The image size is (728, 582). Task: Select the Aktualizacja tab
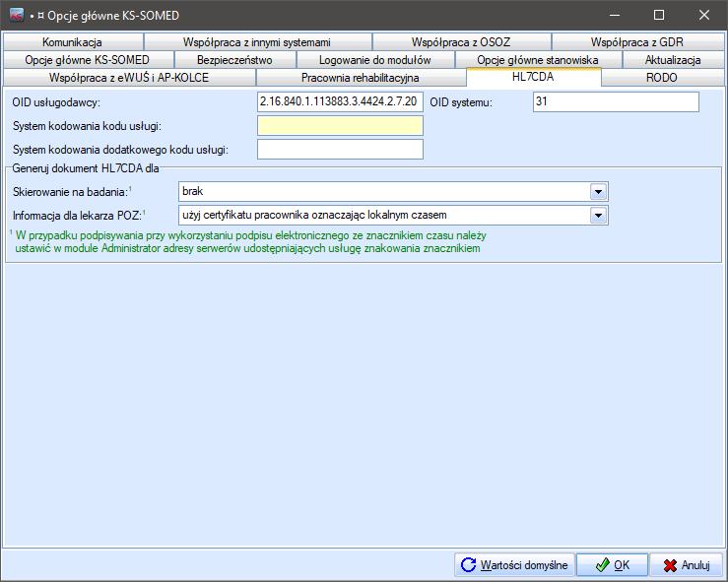[x=673, y=60]
